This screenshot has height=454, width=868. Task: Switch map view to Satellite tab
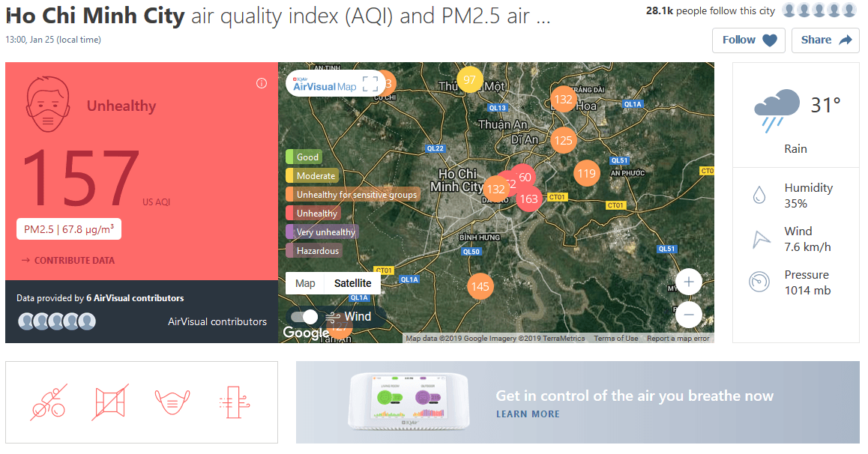pyautogui.click(x=352, y=283)
